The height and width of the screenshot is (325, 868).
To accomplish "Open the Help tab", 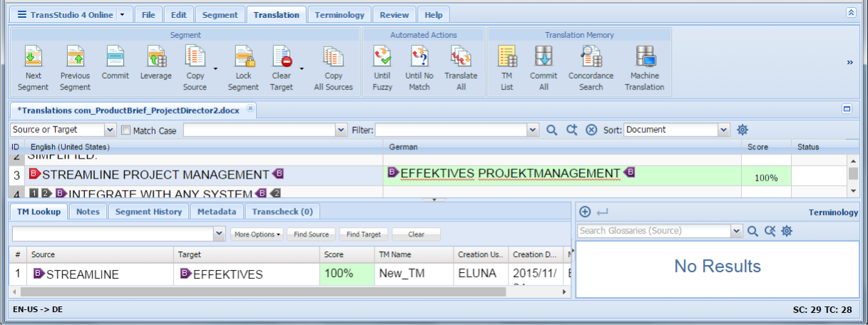I will coord(434,14).
